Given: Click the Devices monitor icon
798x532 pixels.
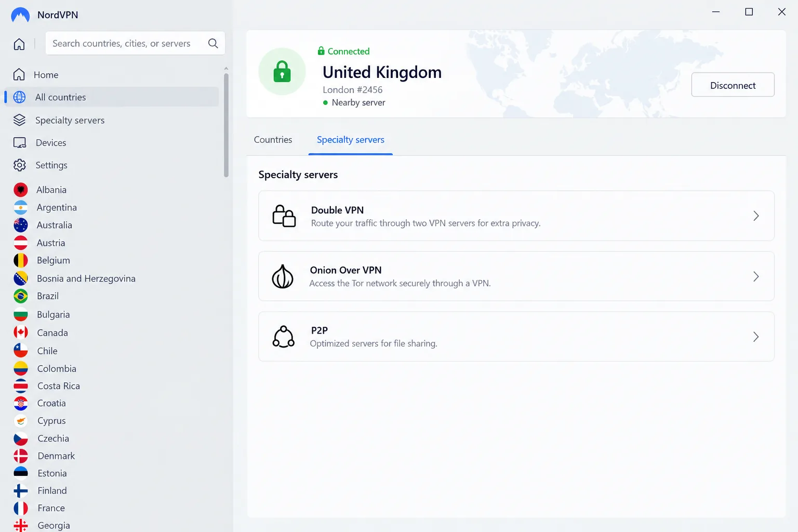Looking at the screenshot, I should point(20,143).
